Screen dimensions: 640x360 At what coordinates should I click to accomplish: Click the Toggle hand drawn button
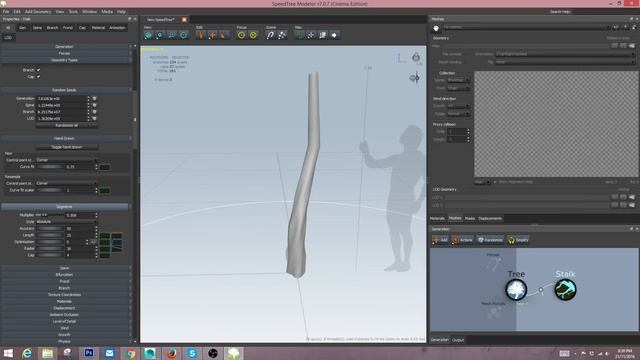67,147
